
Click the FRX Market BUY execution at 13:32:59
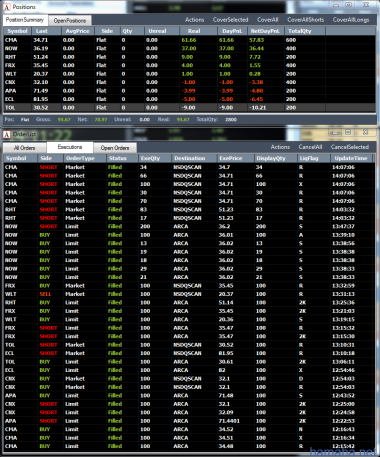(x=188, y=286)
